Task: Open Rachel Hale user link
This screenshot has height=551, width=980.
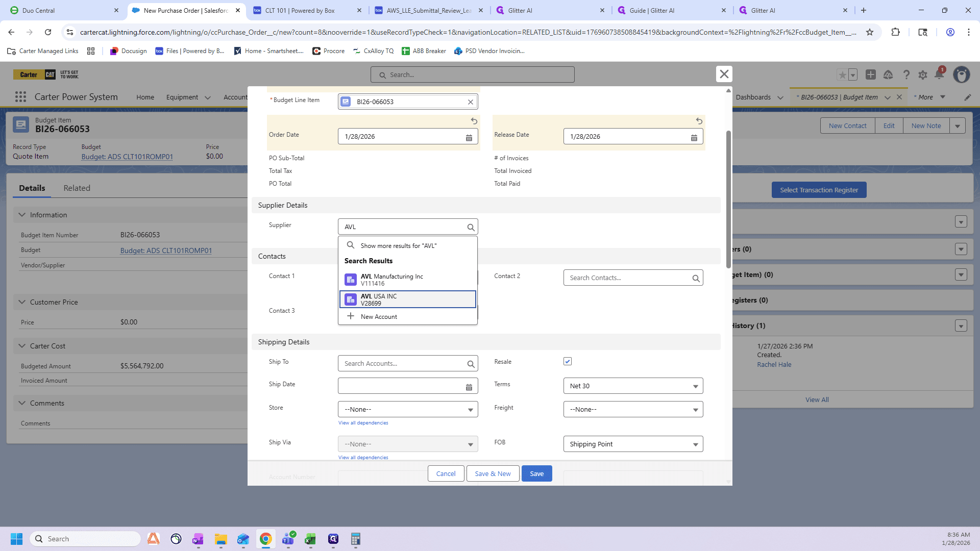Action: point(774,364)
